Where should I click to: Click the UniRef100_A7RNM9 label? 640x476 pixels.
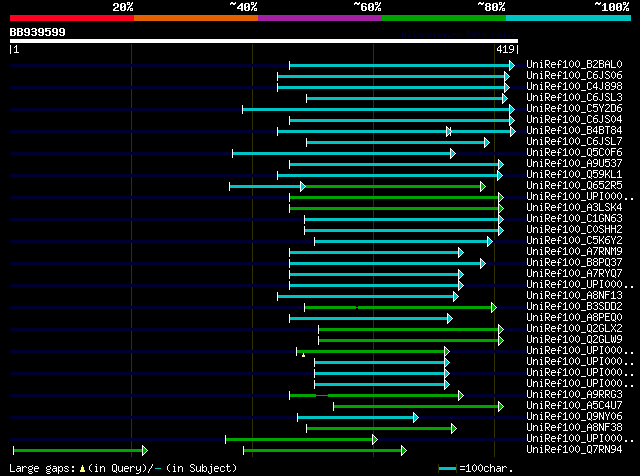[574, 252]
